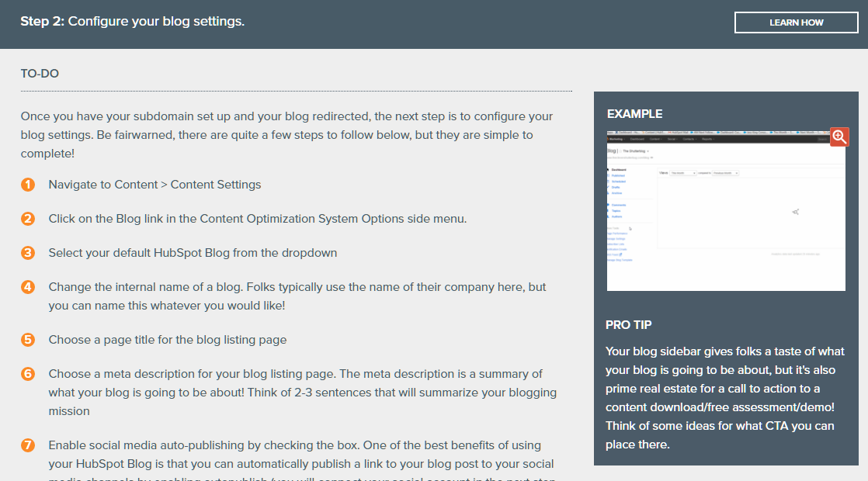Viewport: 868px width, 481px height.
Task: Click the orange step 6 circle icon
Action: (x=28, y=374)
